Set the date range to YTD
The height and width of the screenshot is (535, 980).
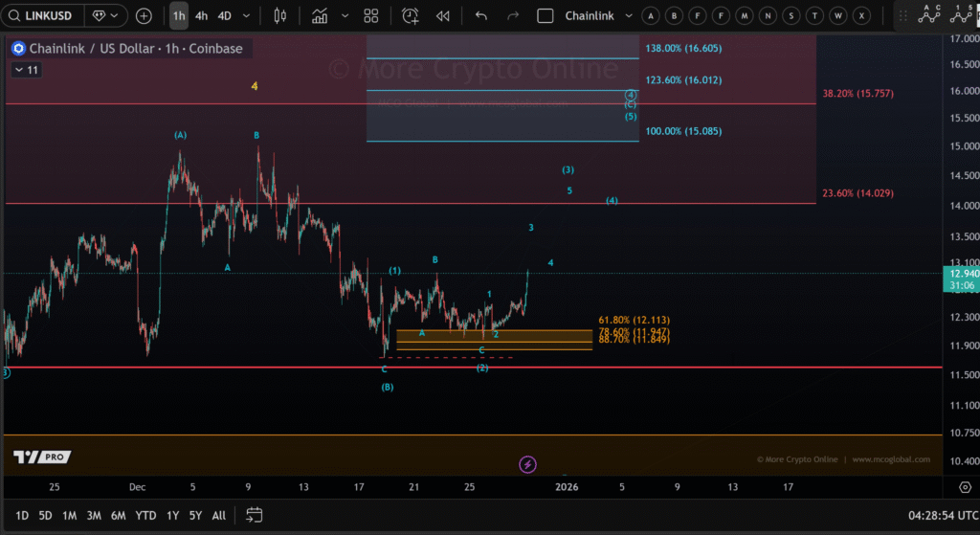click(x=145, y=515)
